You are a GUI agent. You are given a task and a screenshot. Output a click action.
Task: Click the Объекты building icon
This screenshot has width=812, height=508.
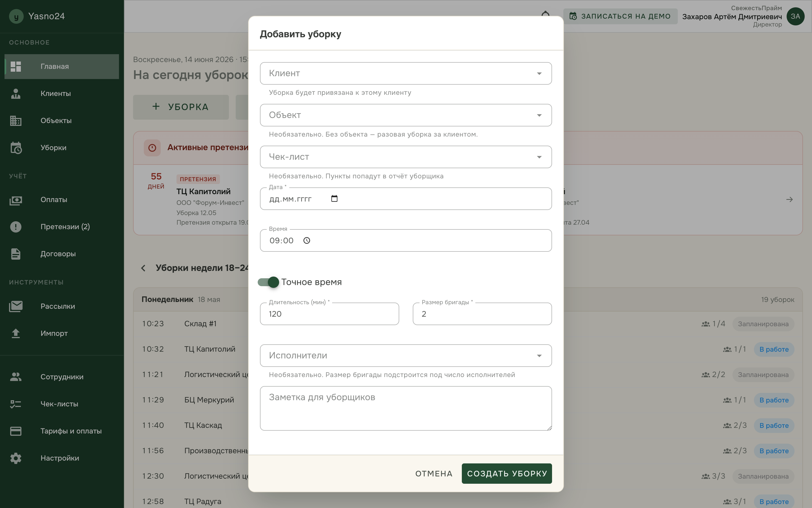point(16,121)
